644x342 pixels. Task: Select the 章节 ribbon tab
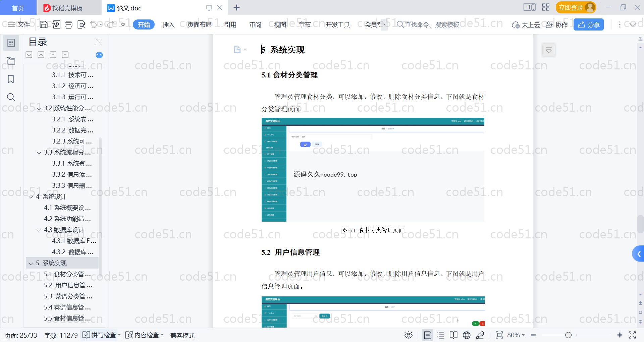[x=305, y=24]
